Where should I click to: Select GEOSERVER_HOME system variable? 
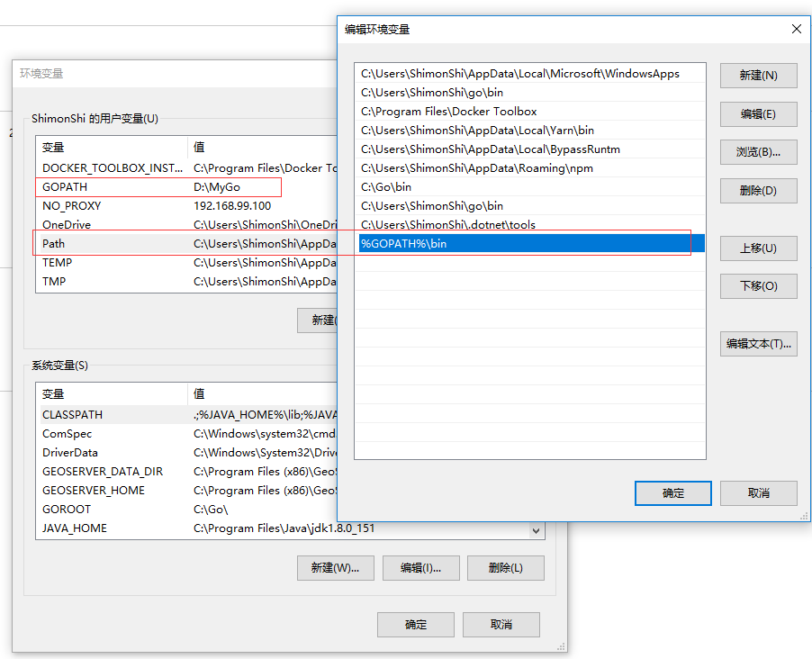(x=186, y=490)
